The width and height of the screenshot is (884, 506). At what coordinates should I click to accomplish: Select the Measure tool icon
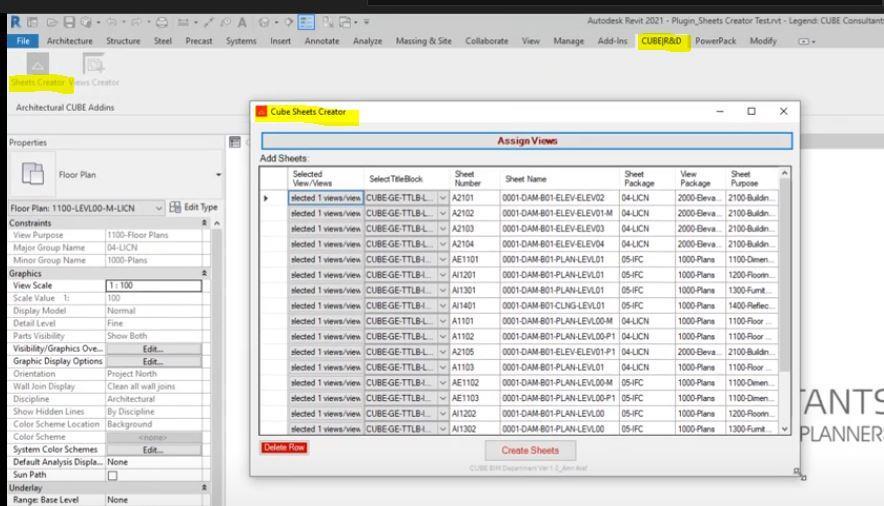(183, 23)
